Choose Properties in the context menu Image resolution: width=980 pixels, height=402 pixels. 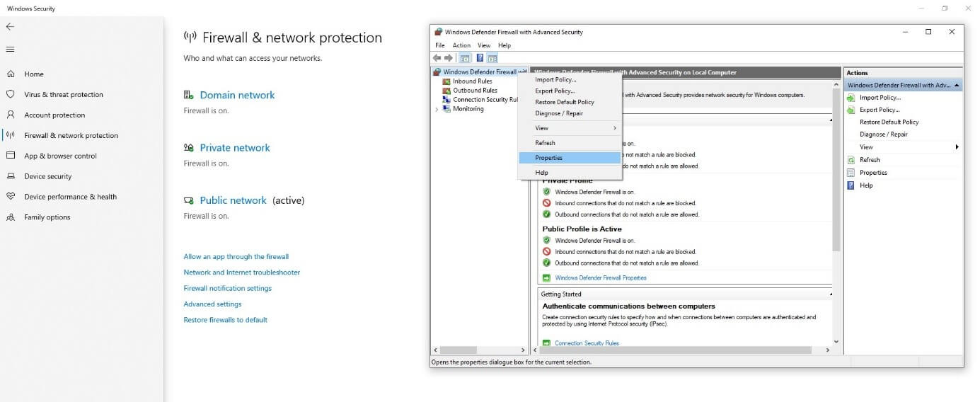point(570,158)
